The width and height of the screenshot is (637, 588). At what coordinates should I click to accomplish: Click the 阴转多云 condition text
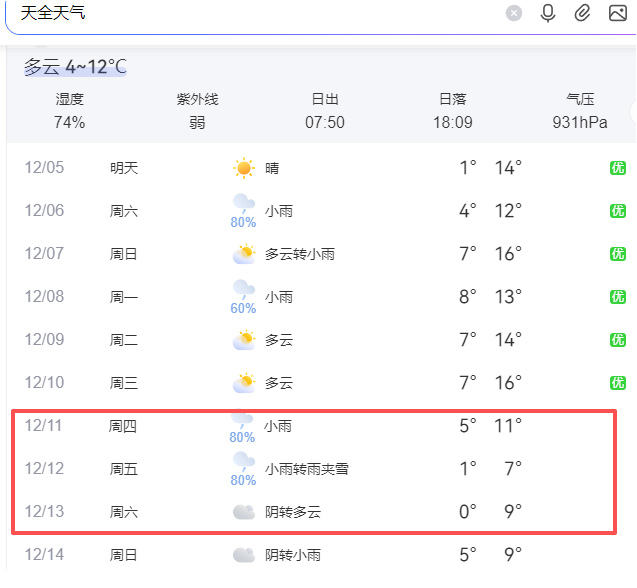(x=293, y=512)
